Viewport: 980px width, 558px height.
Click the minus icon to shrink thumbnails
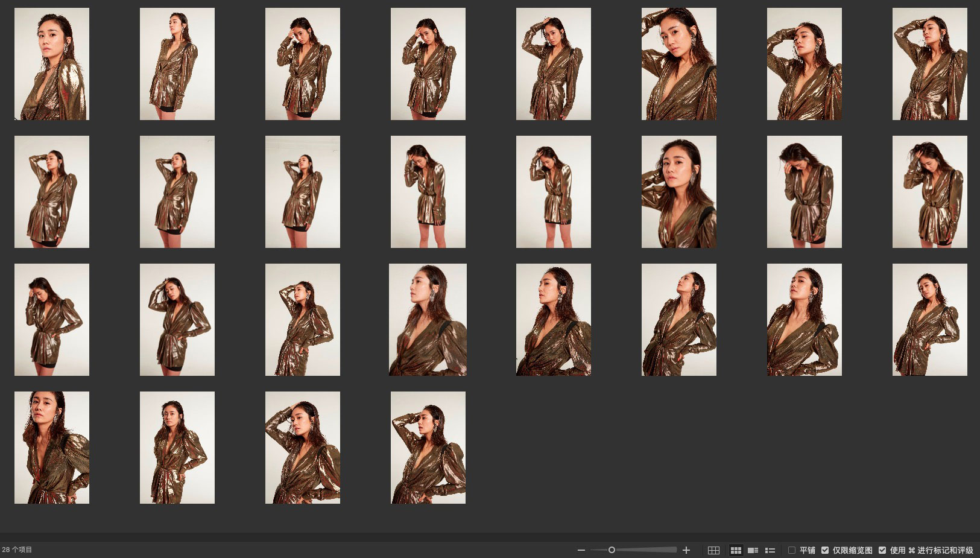click(x=581, y=550)
